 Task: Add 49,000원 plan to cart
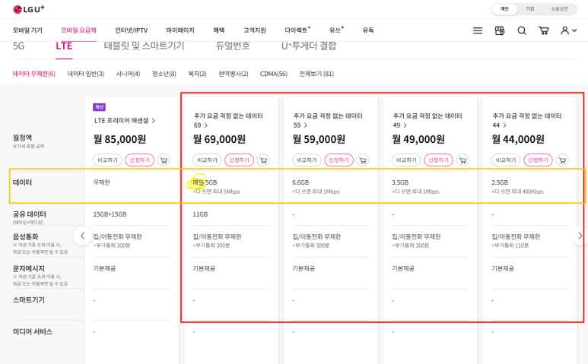(462, 160)
